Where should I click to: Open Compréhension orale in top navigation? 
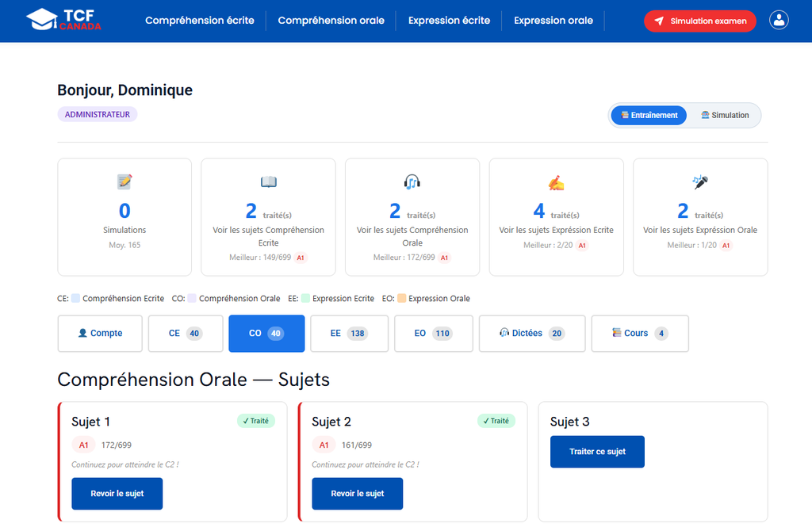point(331,21)
